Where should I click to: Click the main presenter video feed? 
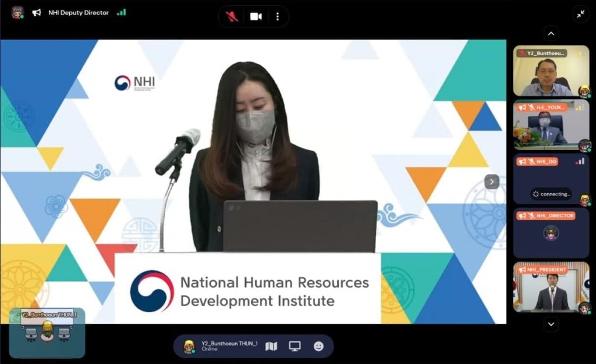click(253, 181)
